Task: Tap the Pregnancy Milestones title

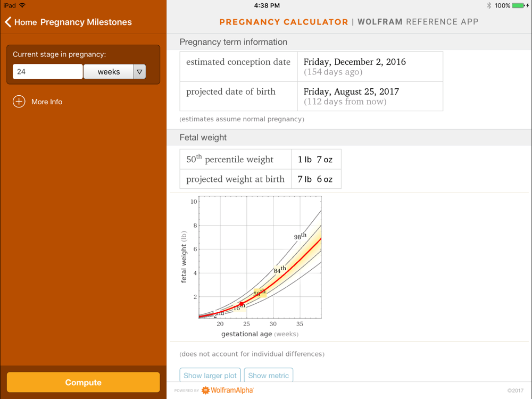Action: tap(86, 22)
